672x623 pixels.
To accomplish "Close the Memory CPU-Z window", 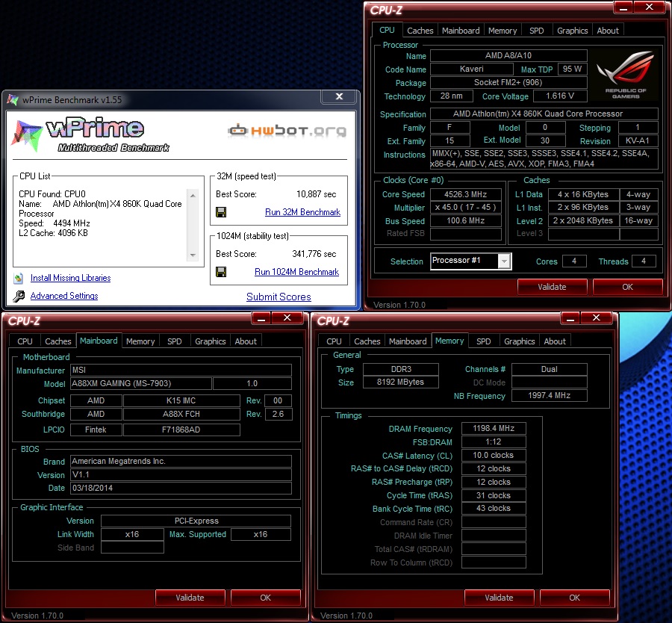I will pos(596,317).
